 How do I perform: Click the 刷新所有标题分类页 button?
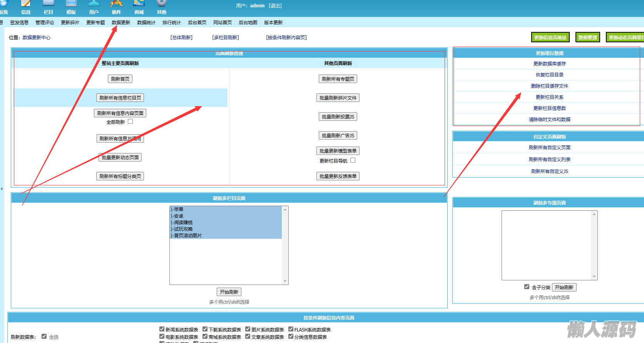pyautogui.click(x=120, y=176)
